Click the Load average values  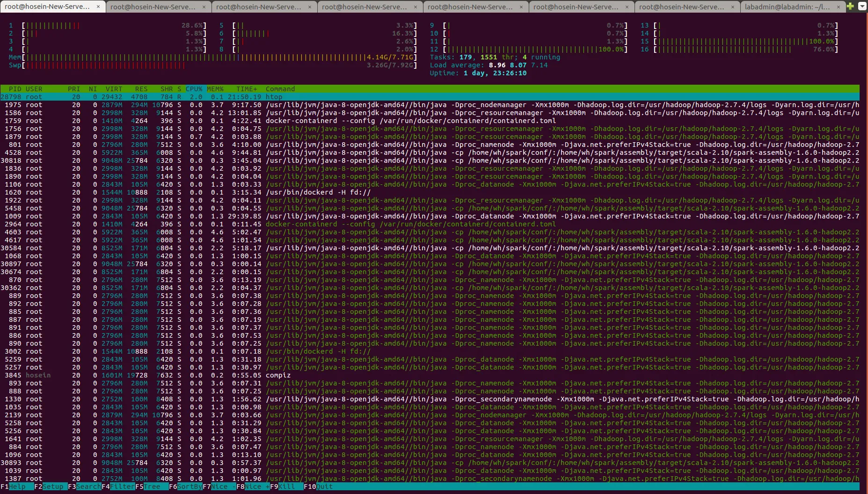pyautogui.click(x=518, y=65)
